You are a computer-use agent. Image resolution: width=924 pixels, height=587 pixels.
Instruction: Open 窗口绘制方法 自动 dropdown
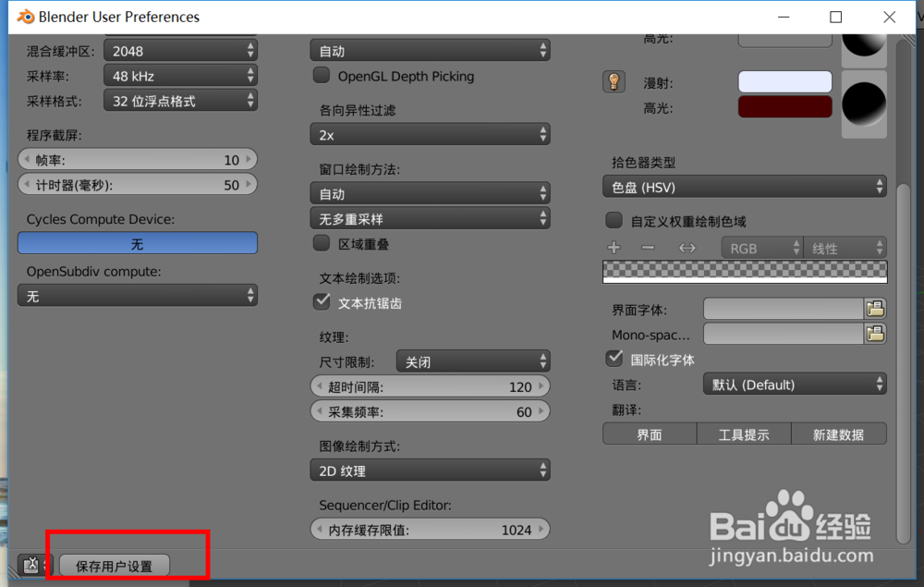[431, 193]
